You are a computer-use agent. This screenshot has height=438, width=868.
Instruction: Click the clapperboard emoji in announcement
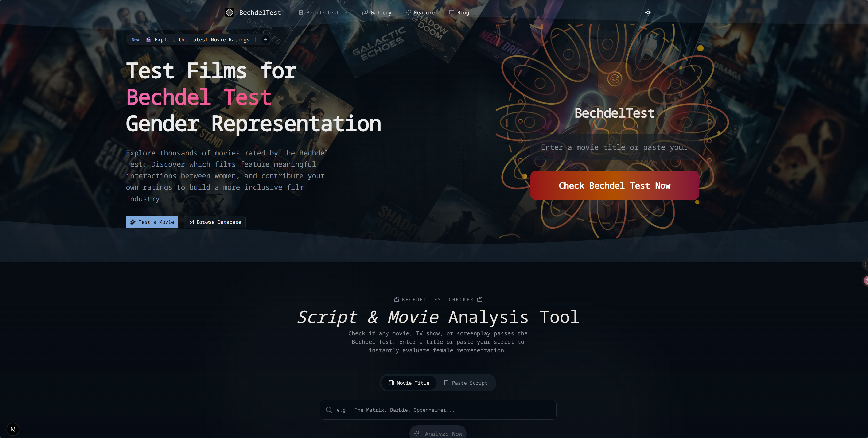148,39
